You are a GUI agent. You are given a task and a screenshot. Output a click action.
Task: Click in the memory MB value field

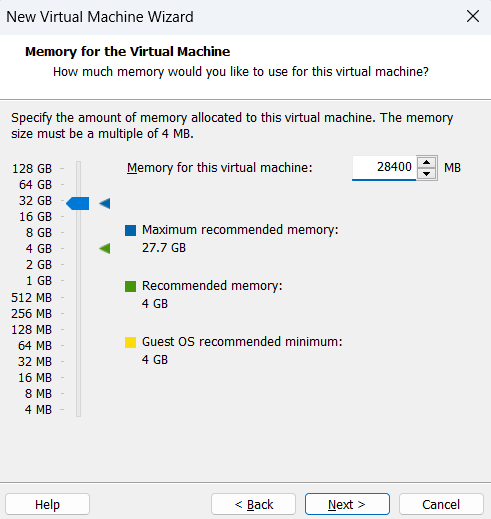coord(384,167)
